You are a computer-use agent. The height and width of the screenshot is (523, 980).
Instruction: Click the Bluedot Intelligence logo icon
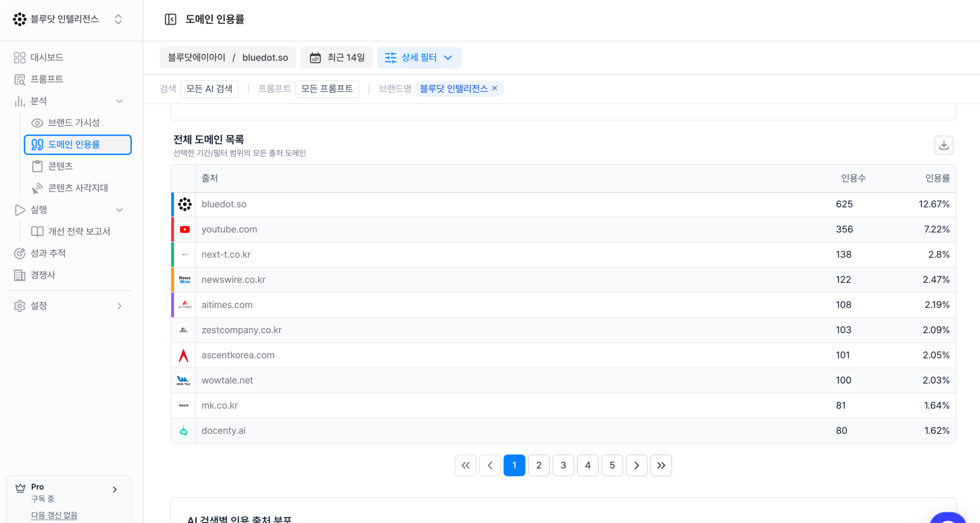pyautogui.click(x=20, y=19)
